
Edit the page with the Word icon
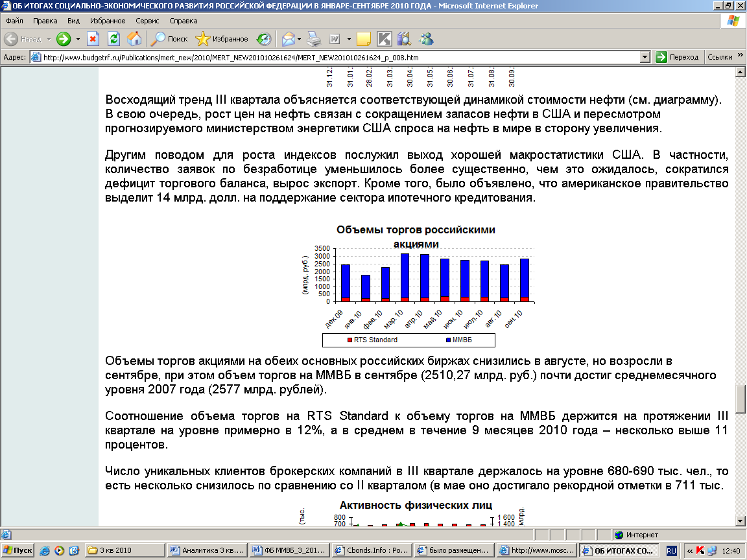point(335,39)
